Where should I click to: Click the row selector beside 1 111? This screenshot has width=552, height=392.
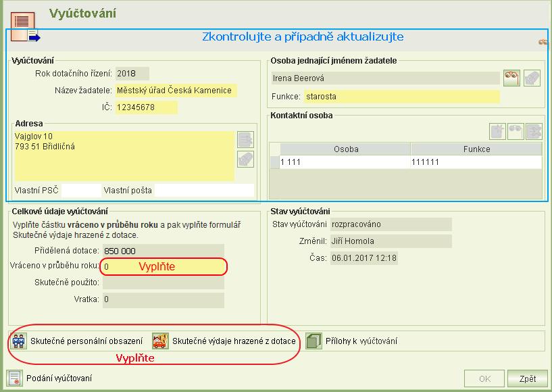pos(275,162)
